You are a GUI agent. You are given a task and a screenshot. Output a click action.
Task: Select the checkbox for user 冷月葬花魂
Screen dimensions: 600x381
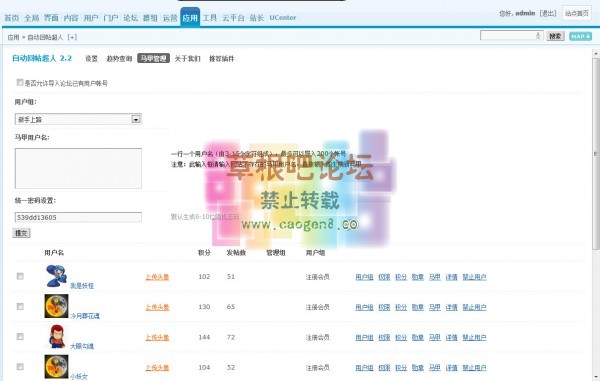click(x=20, y=306)
